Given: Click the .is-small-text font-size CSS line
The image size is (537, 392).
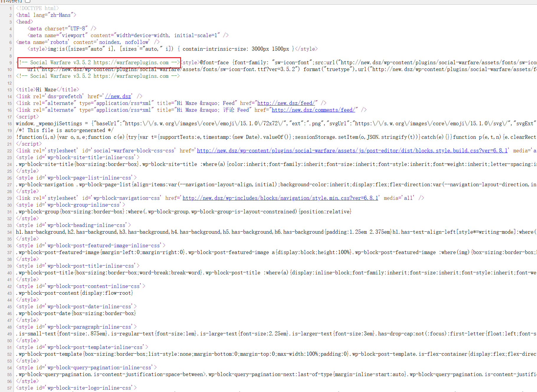Looking at the screenshot, I should [276, 334].
